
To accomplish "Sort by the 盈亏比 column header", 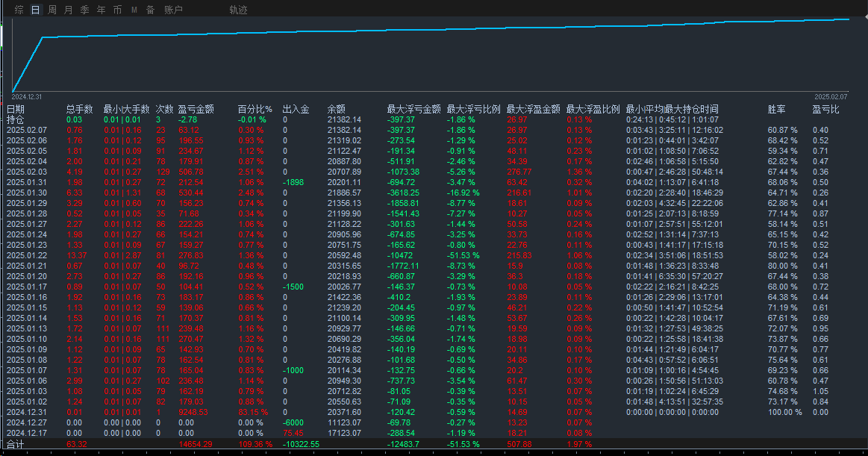I will click(x=826, y=109).
